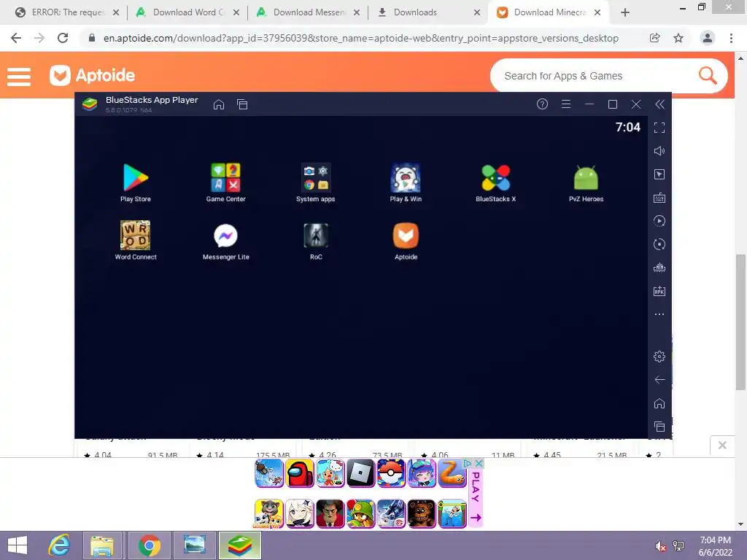The height and width of the screenshot is (560, 747).
Task: Share this page from address bar
Action: [655, 38]
